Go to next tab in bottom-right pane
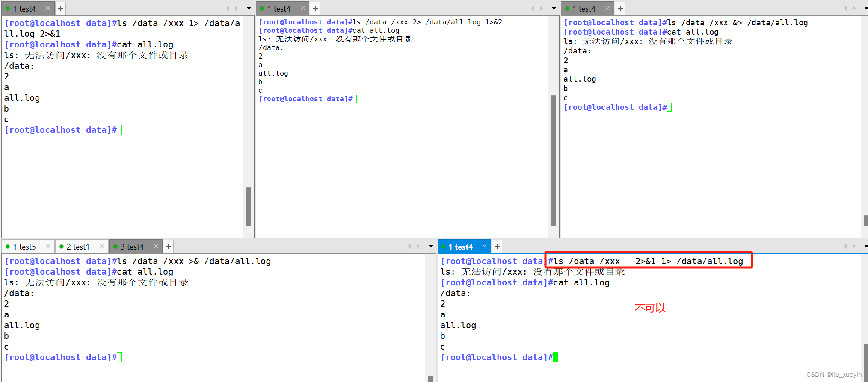Screen dimensions: 868x382 (854, 246)
